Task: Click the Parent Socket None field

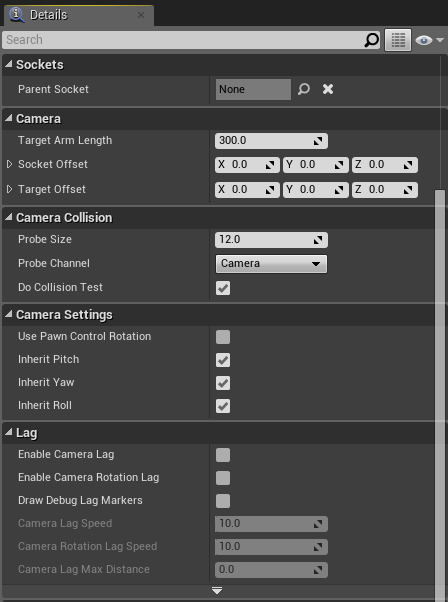Action: point(253,89)
